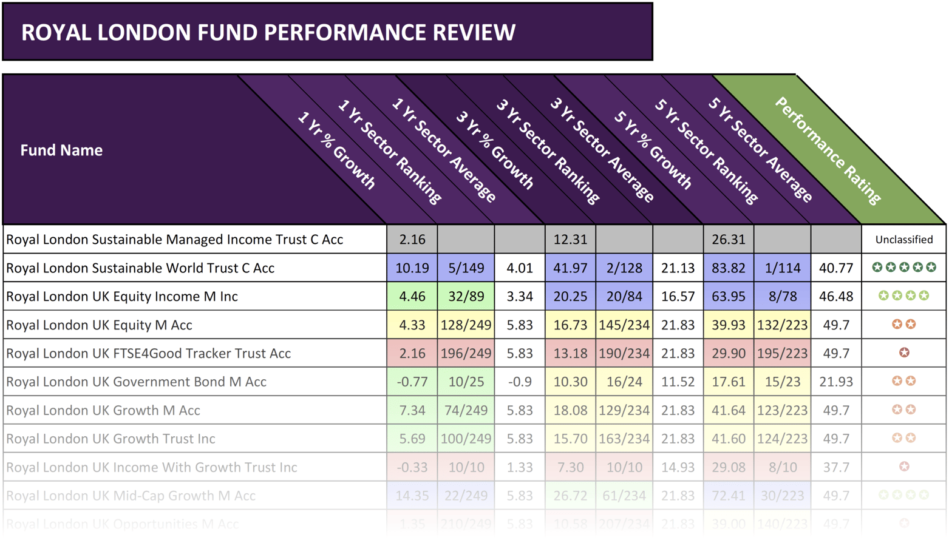
Task: Click the 132/223 sector ranking cell
Action: (x=783, y=325)
